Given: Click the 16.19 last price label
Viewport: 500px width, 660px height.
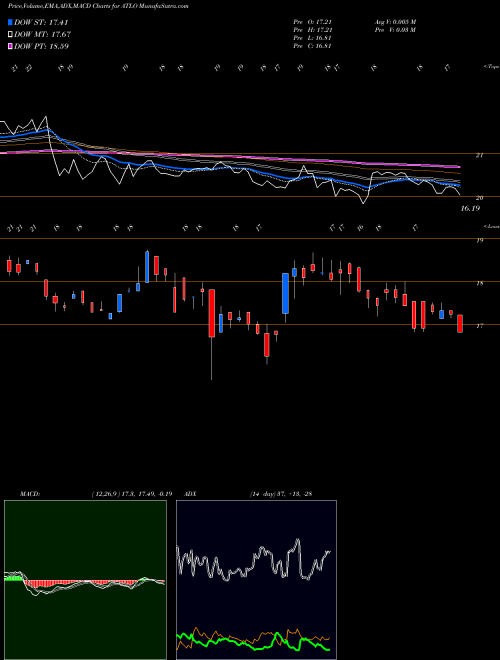Looking at the screenshot, I should click(470, 208).
